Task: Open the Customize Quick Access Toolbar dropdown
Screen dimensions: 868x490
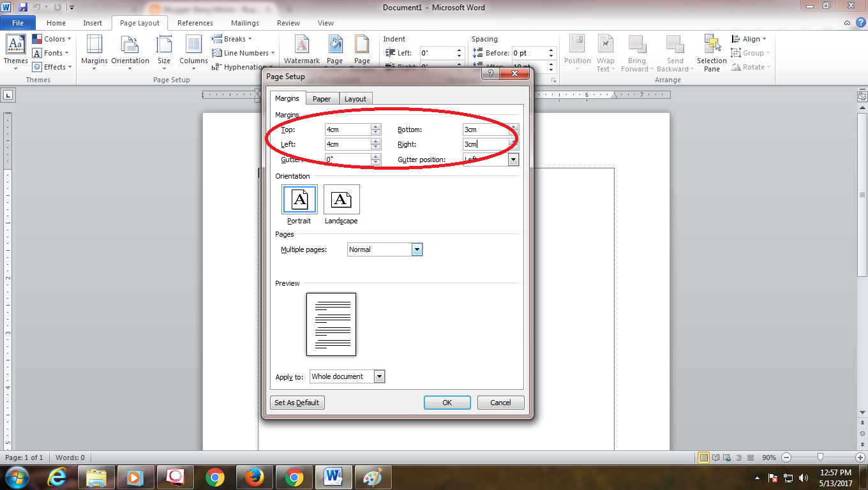Action: 71,8
